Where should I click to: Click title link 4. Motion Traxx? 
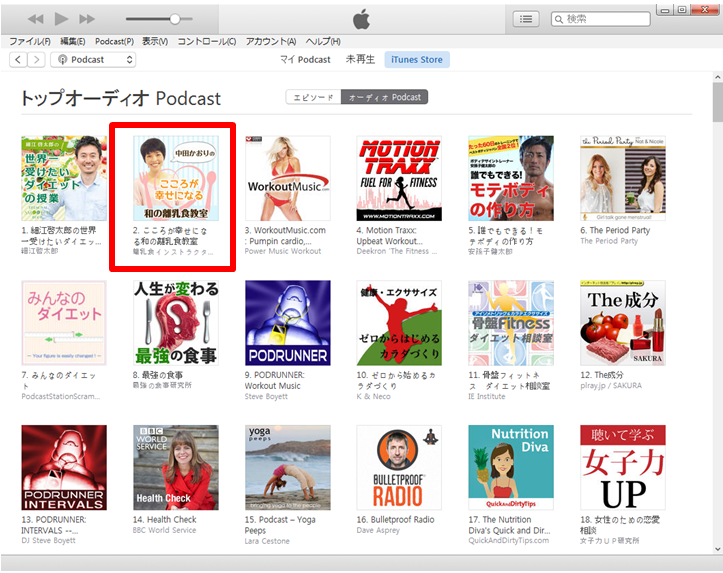point(390,236)
